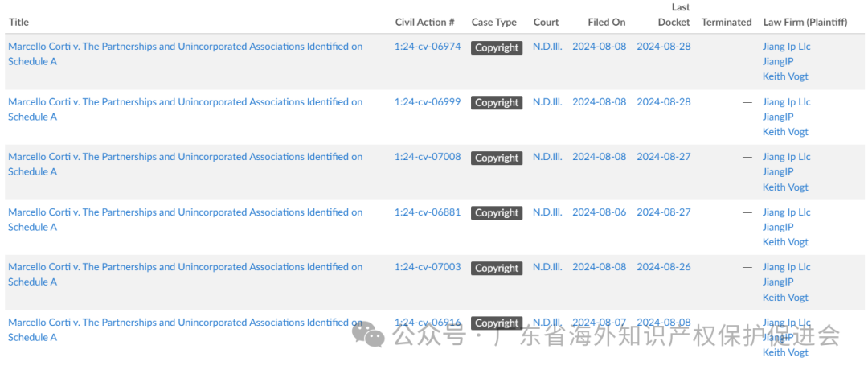Screen dimensions: 868x370
Task: Open last docket 2024-08-27 of case 1:24-cv-06881
Action: [664, 212]
